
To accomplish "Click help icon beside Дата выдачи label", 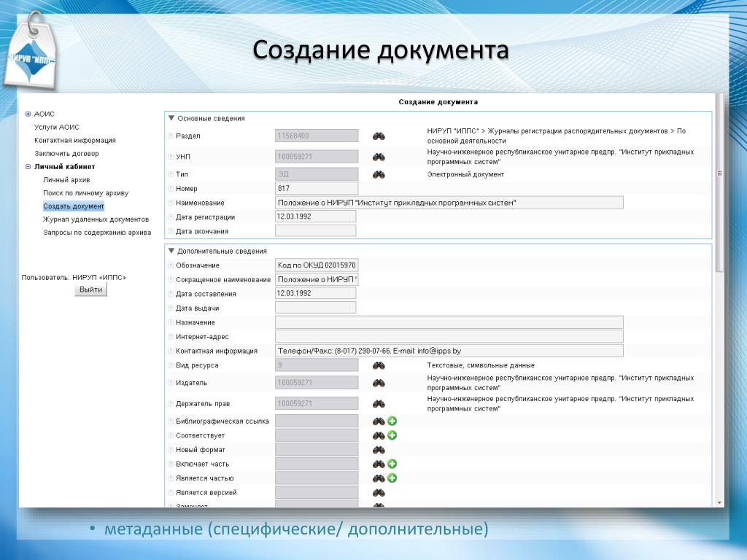I will click(171, 308).
